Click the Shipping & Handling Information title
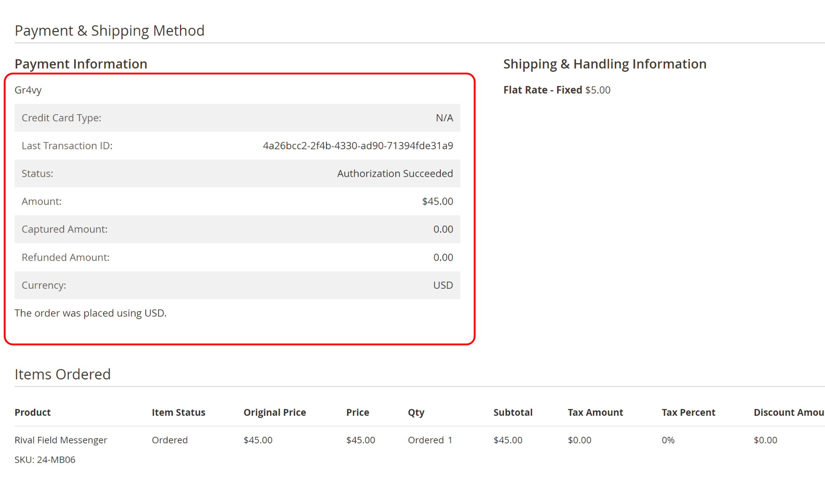 (605, 64)
